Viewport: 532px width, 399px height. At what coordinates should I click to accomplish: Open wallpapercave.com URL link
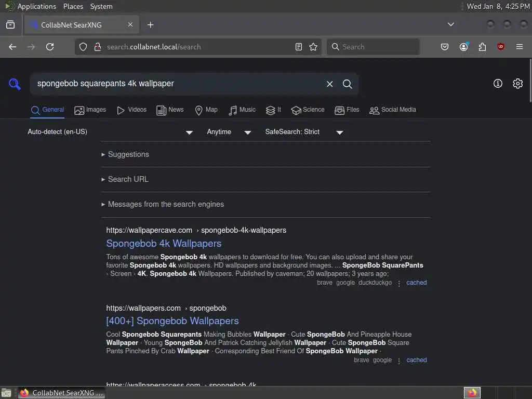(196, 230)
